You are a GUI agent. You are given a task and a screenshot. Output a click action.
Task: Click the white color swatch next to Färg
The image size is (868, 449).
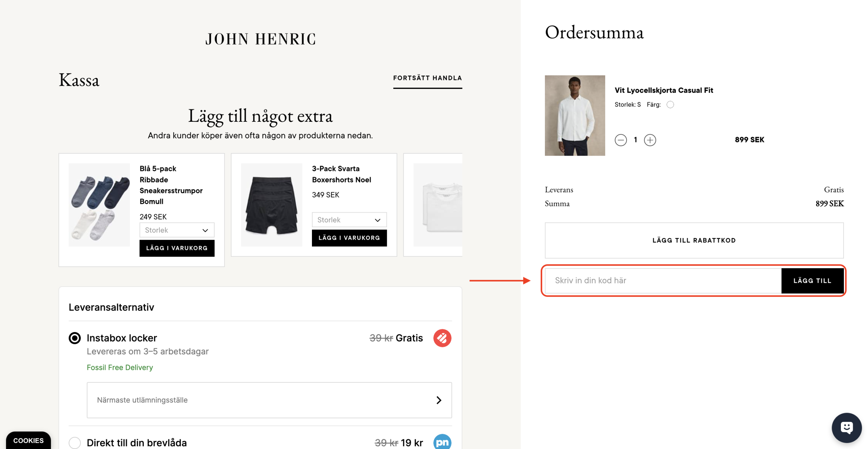pos(670,104)
